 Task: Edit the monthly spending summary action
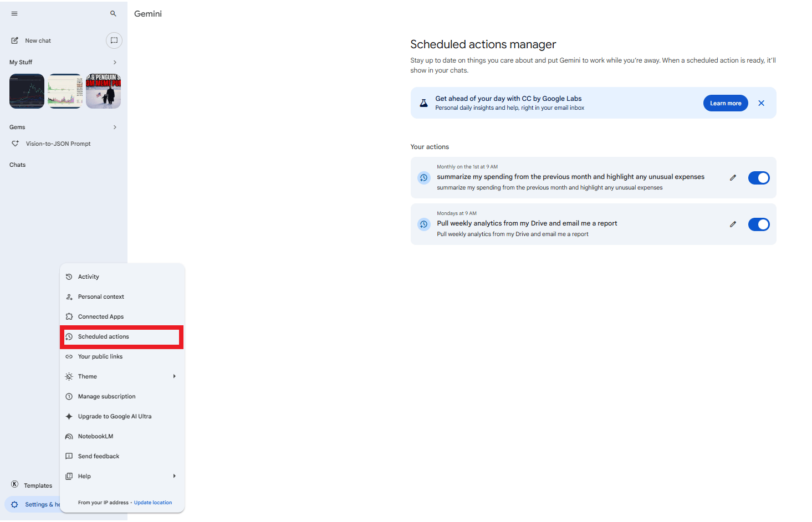(x=733, y=178)
